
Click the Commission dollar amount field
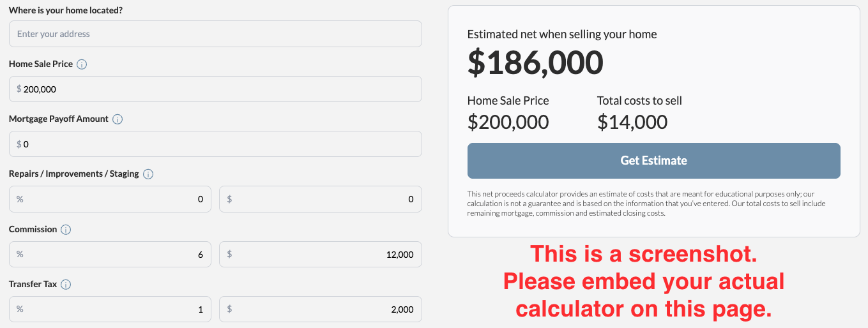320,255
